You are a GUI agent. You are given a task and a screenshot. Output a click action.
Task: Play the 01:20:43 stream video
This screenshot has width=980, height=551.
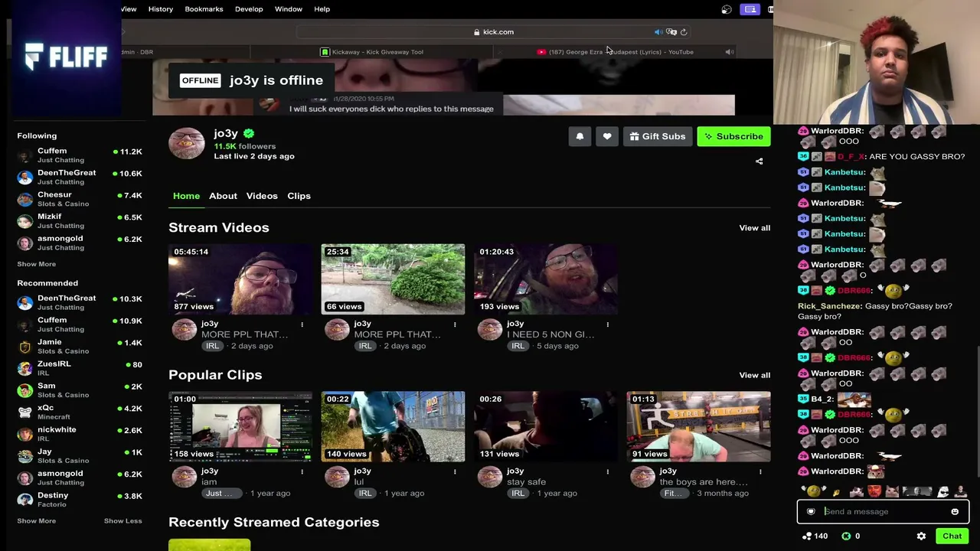click(546, 279)
